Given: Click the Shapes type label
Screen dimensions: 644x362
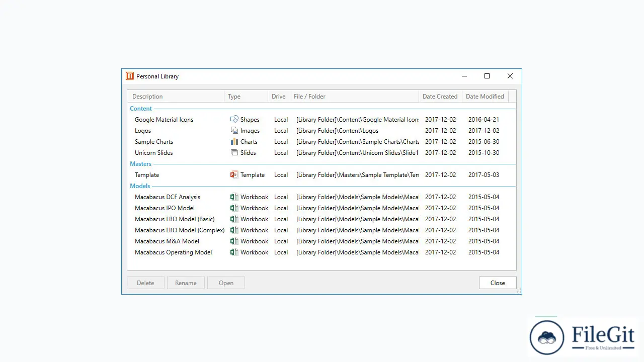Looking at the screenshot, I should [250, 120].
